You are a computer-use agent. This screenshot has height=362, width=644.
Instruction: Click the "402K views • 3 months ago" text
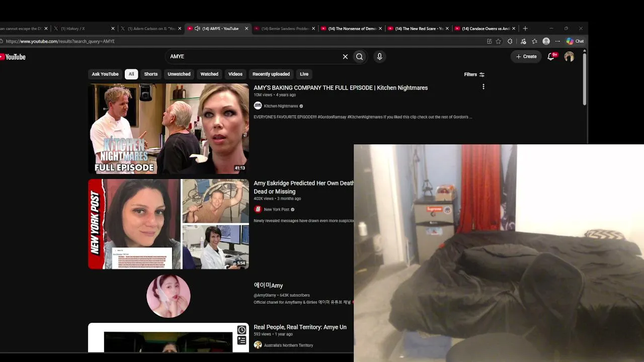click(x=277, y=199)
